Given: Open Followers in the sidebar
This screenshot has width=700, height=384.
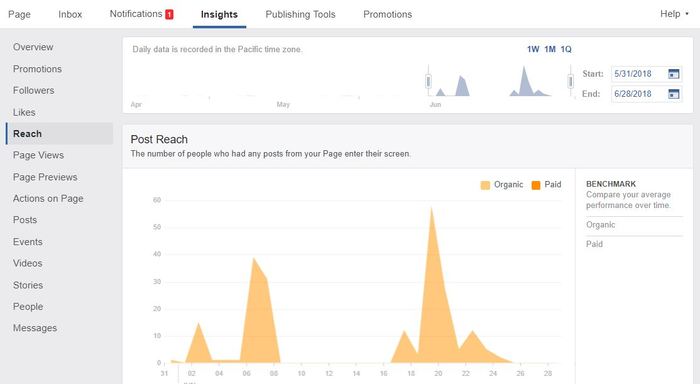Looking at the screenshot, I should click(33, 90).
